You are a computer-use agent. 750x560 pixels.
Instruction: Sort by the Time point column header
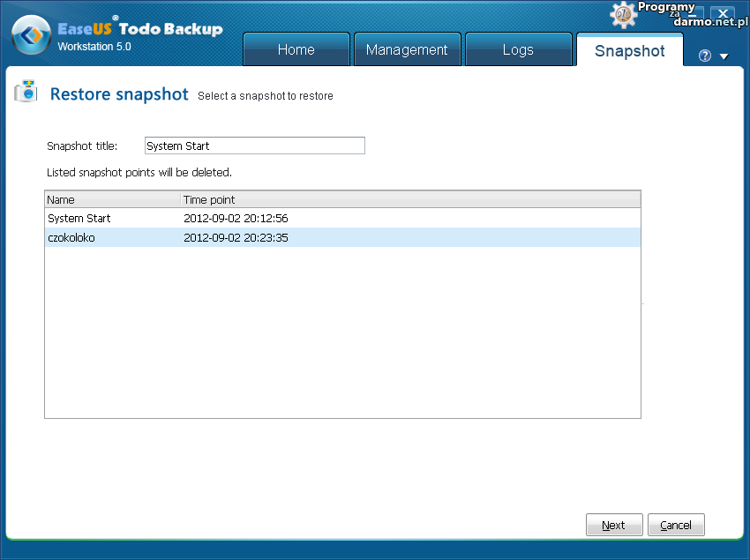click(x=409, y=199)
